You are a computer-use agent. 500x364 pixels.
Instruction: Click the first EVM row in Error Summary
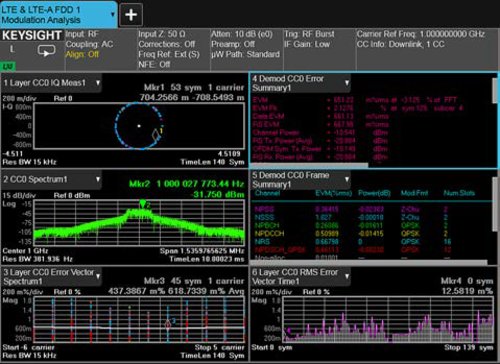[x=354, y=100]
